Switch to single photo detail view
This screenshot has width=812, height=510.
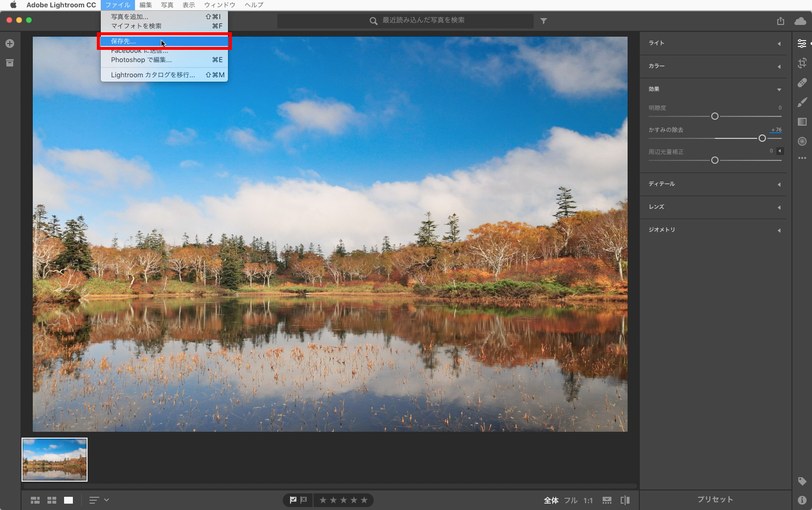coord(68,500)
